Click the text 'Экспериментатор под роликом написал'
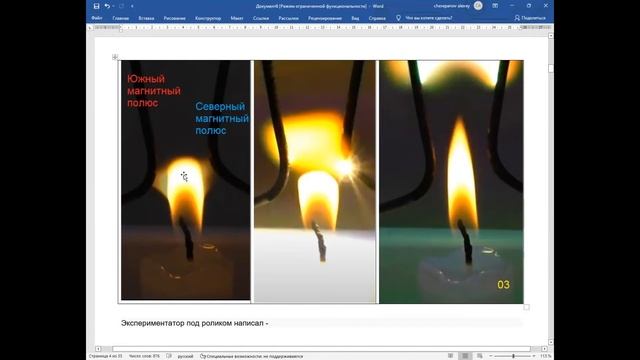 tap(192, 323)
